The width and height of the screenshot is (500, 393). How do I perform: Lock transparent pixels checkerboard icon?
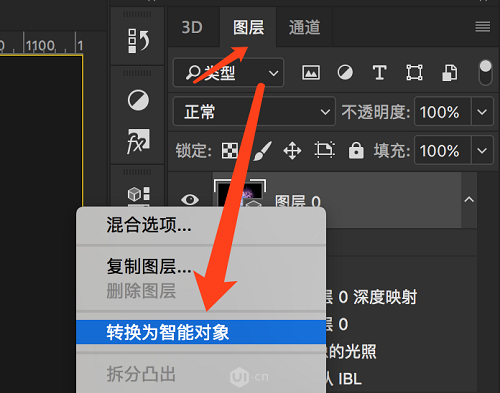click(x=230, y=151)
